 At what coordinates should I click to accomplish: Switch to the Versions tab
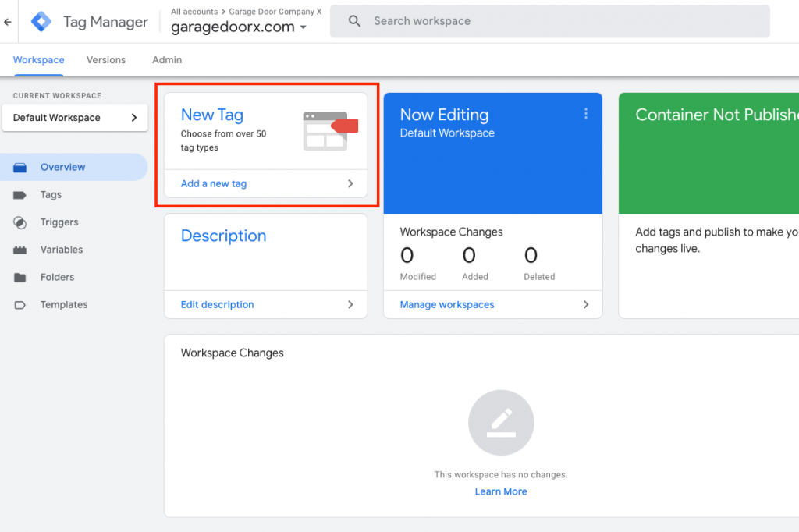tap(106, 59)
